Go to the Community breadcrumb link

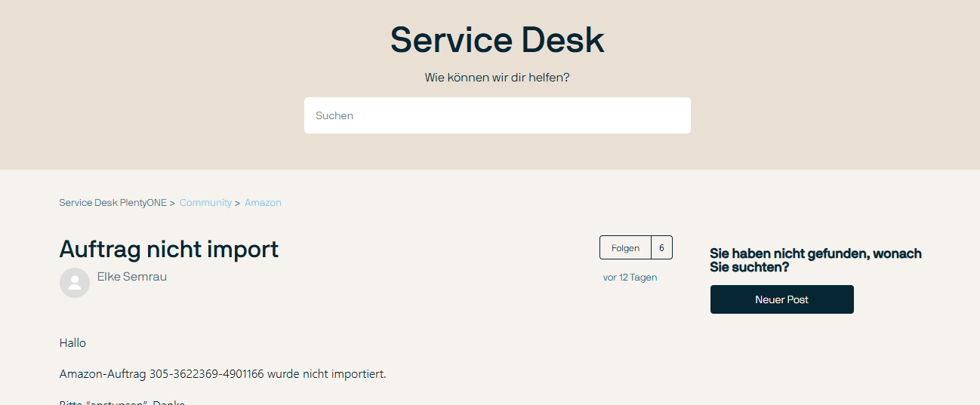click(205, 203)
